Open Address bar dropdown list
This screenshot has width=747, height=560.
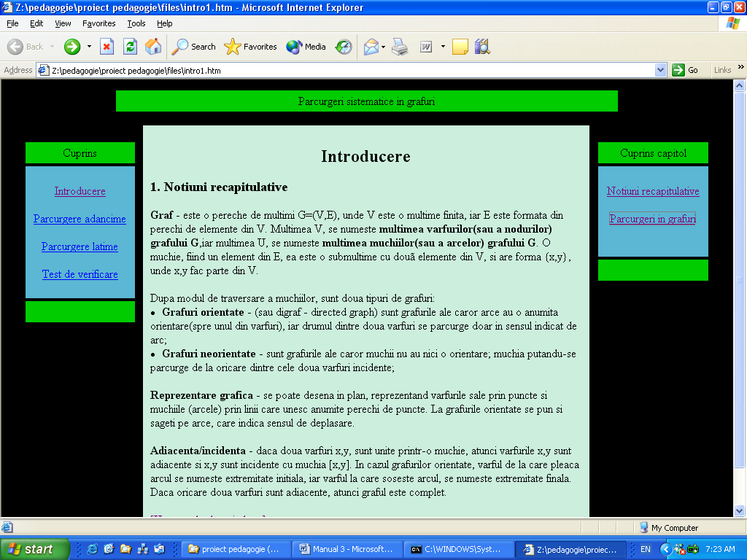click(660, 70)
